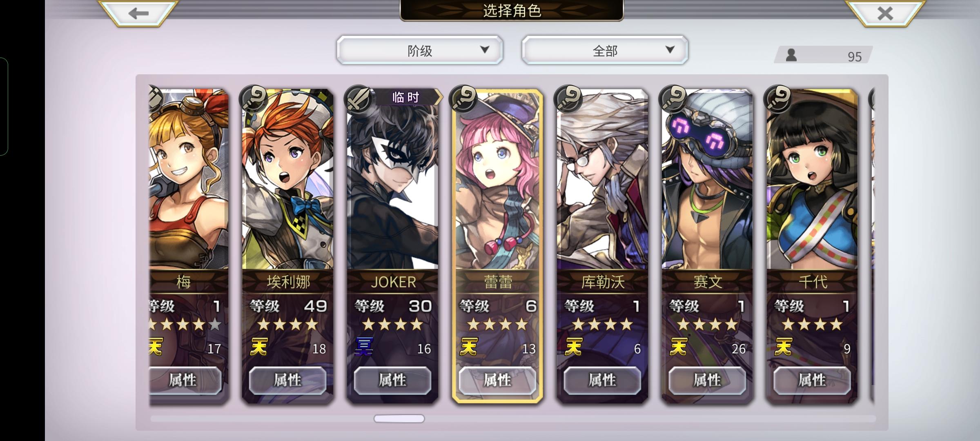Click the staff class icon on 库勒沃 card

[x=568, y=98]
